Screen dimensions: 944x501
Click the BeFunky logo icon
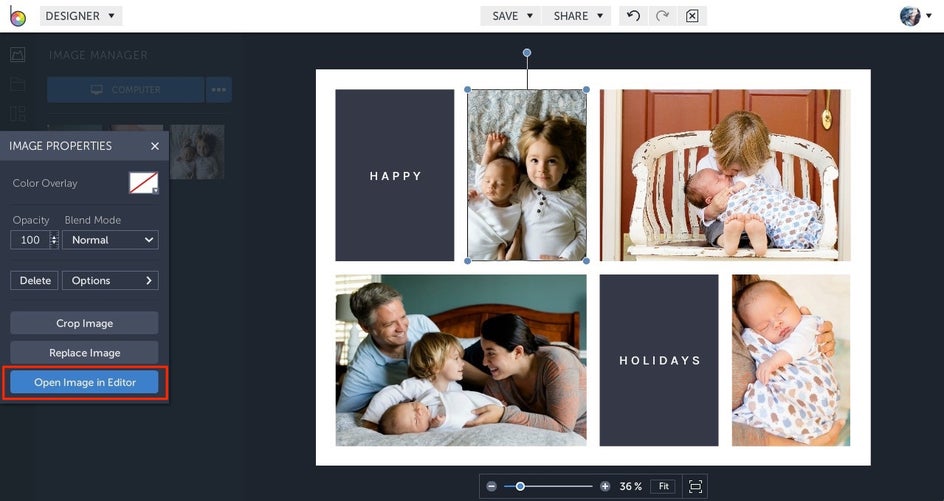(17, 17)
